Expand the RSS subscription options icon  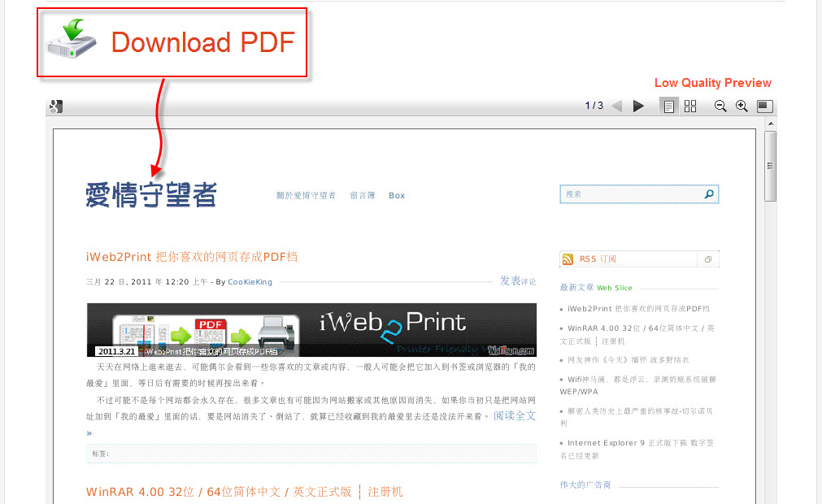click(708, 259)
